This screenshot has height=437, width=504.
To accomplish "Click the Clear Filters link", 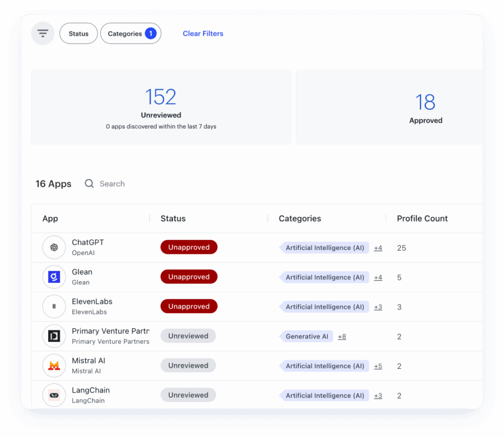I will pyautogui.click(x=203, y=33).
